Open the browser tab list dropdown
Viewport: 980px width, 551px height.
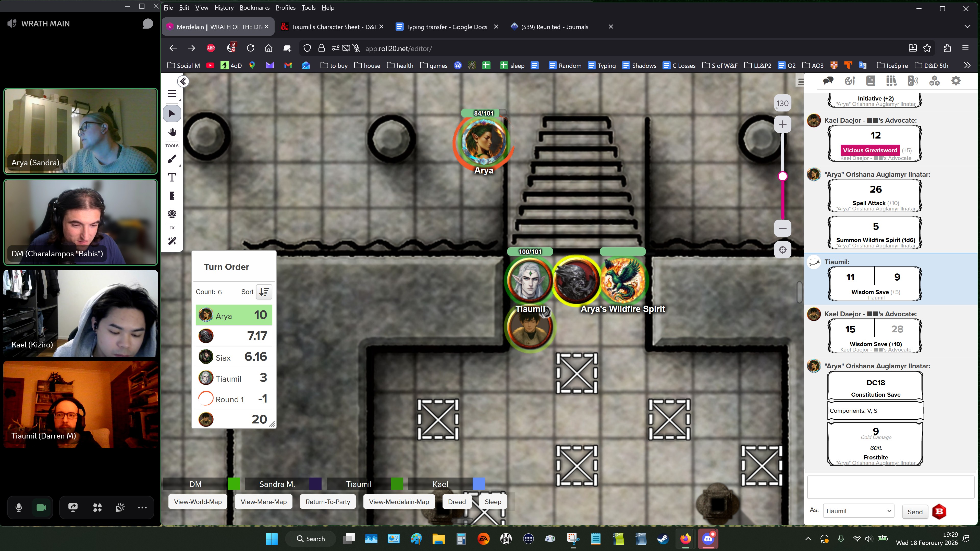pyautogui.click(x=967, y=27)
